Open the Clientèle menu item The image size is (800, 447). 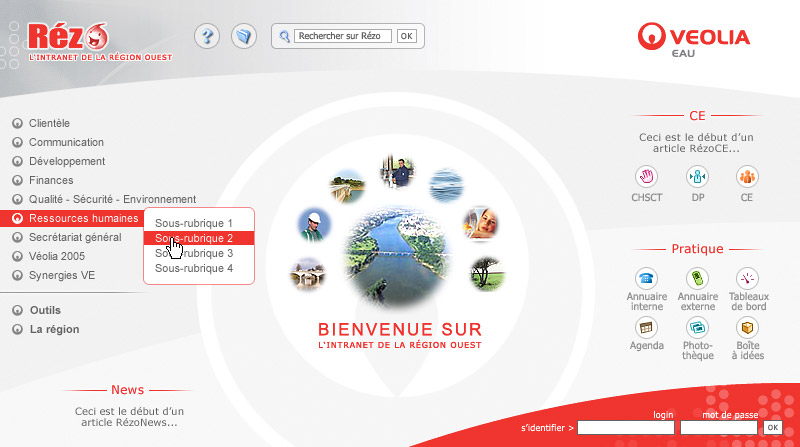[x=49, y=123]
